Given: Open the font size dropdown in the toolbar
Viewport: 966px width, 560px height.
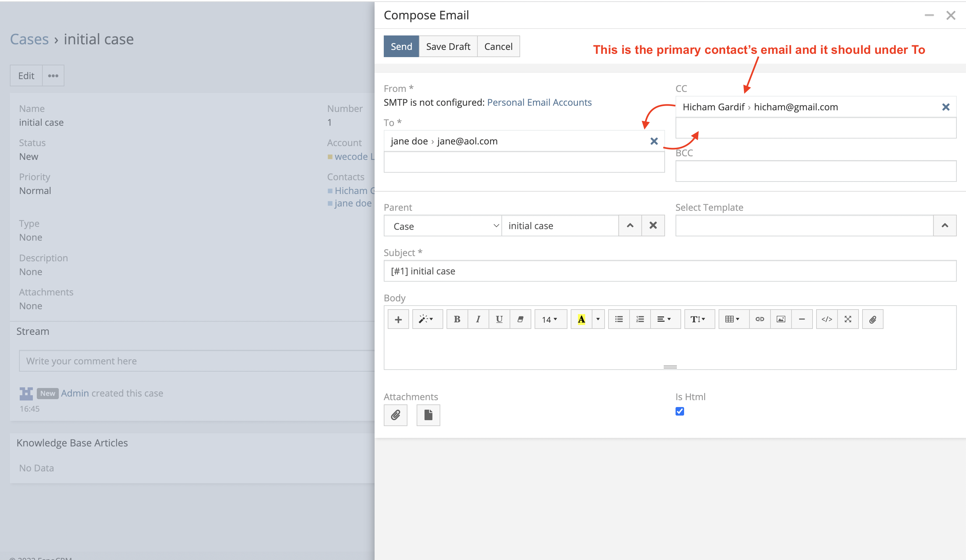Looking at the screenshot, I should [550, 319].
